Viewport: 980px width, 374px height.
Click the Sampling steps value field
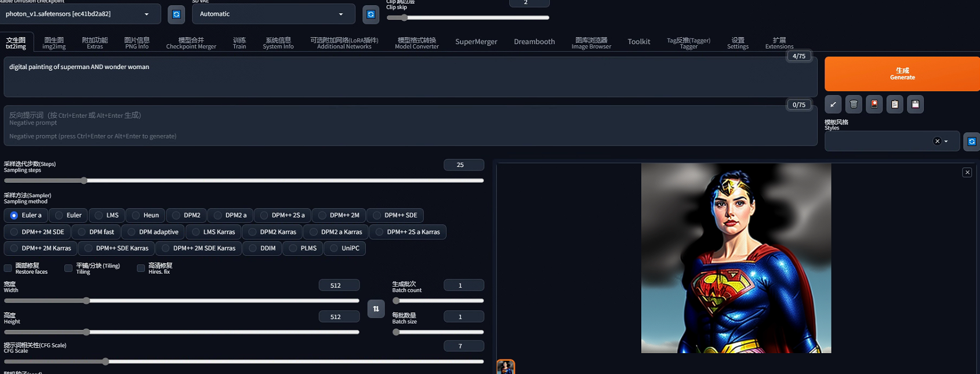[464, 165]
